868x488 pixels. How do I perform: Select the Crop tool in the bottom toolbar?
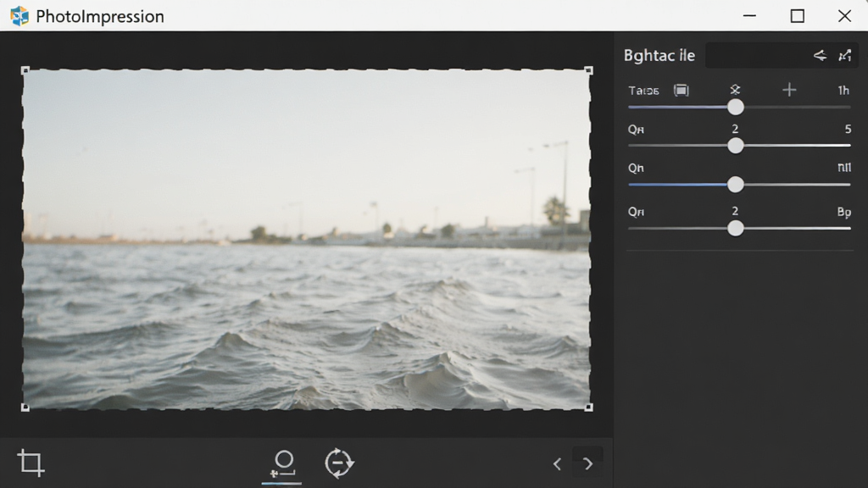point(31,463)
